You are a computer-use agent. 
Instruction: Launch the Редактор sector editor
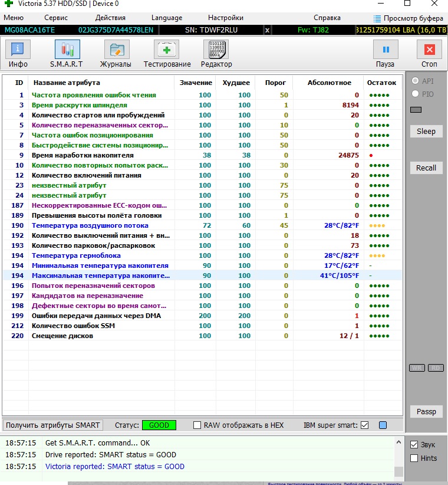pos(216,54)
